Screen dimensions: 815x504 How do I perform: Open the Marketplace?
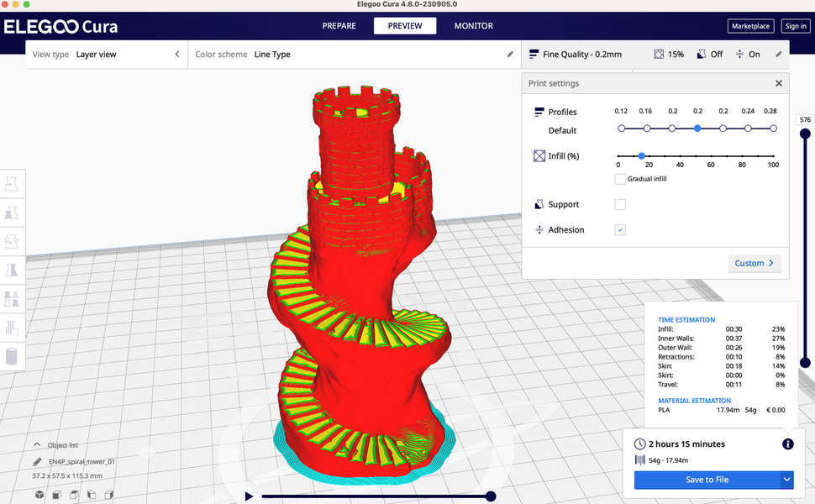click(750, 26)
